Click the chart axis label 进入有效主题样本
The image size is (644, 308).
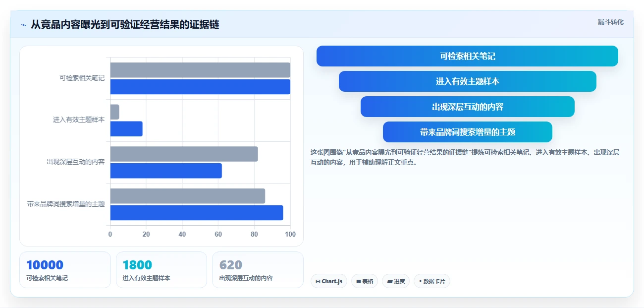tap(79, 120)
